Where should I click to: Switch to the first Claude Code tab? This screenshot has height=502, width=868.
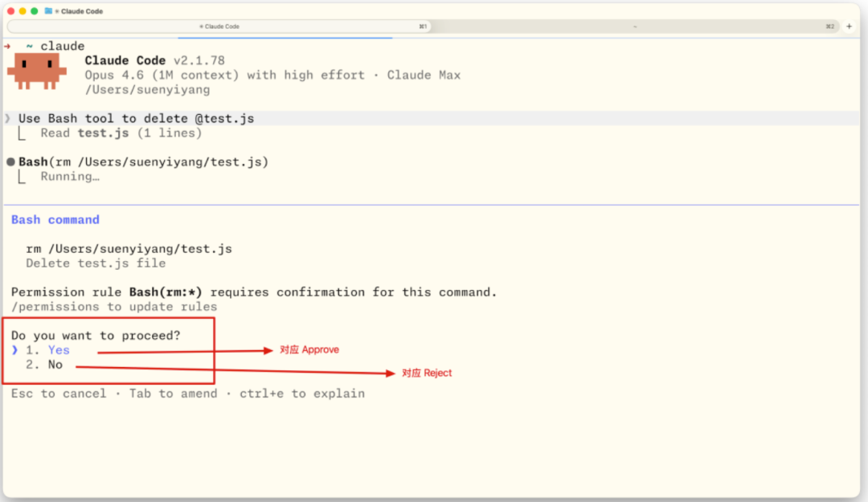(x=219, y=26)
